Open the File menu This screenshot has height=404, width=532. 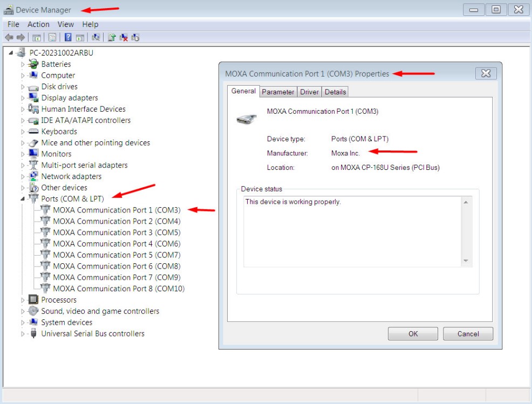[13, 24]
